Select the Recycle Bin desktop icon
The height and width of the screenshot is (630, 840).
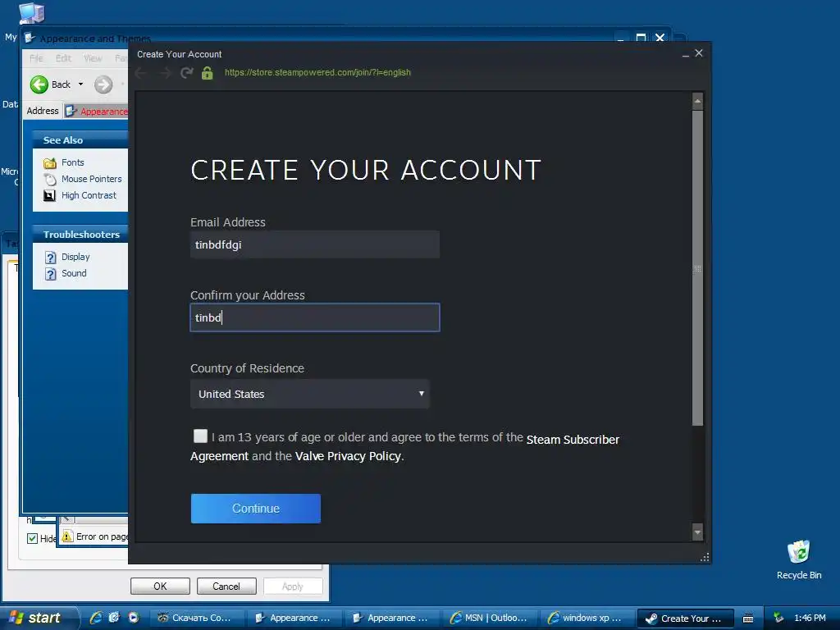coord(799,559)
